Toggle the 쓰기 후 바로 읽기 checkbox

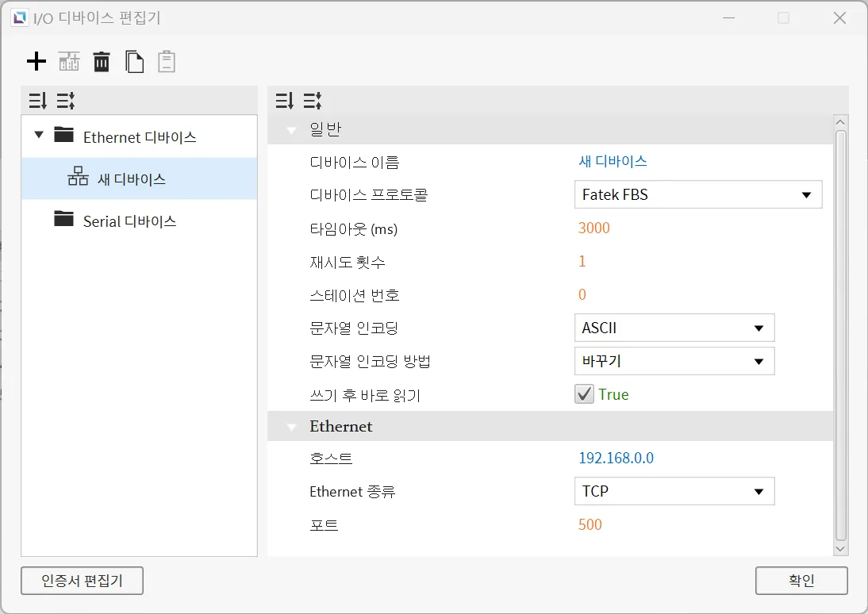click(585, 394)
